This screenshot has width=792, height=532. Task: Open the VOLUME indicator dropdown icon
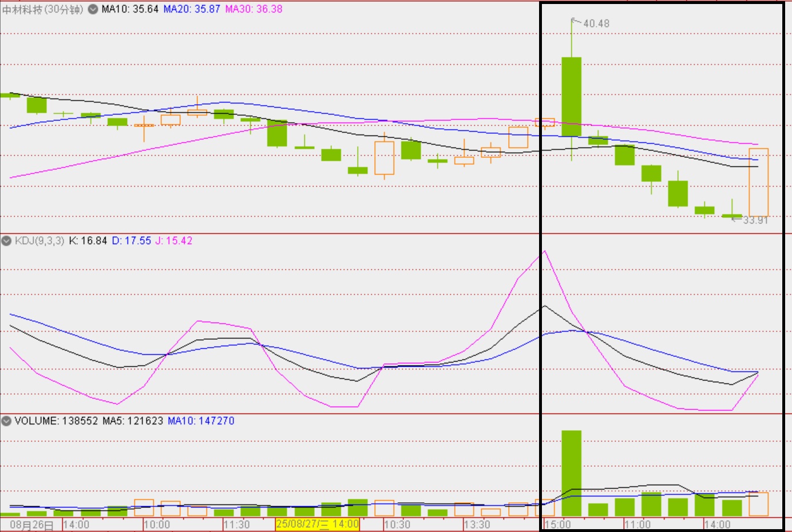tap(6, 421)
